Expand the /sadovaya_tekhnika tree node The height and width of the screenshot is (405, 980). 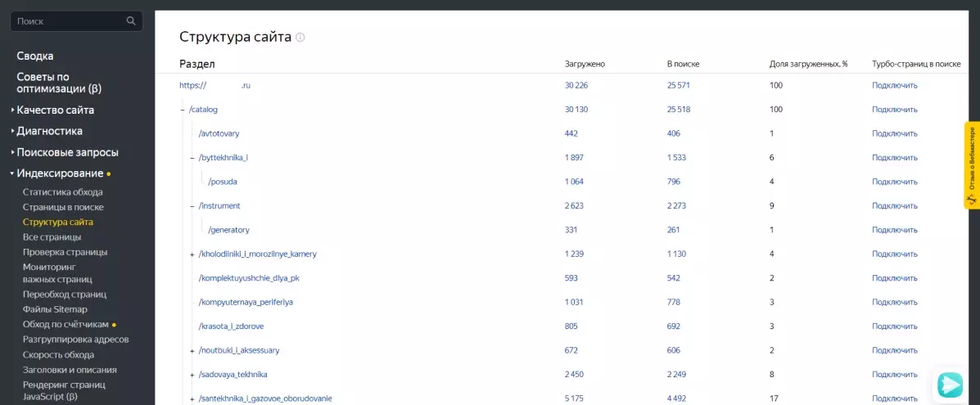point(192,375)
